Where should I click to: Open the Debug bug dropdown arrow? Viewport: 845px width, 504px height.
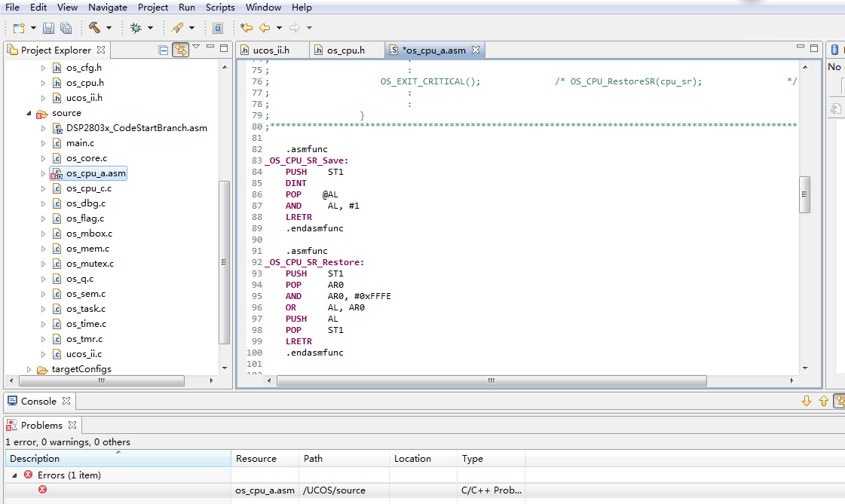[150, 29]
